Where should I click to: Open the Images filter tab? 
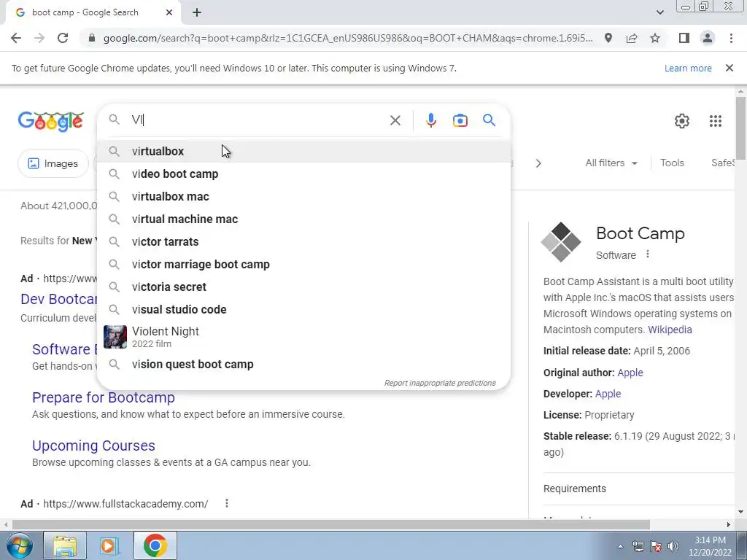53,163
